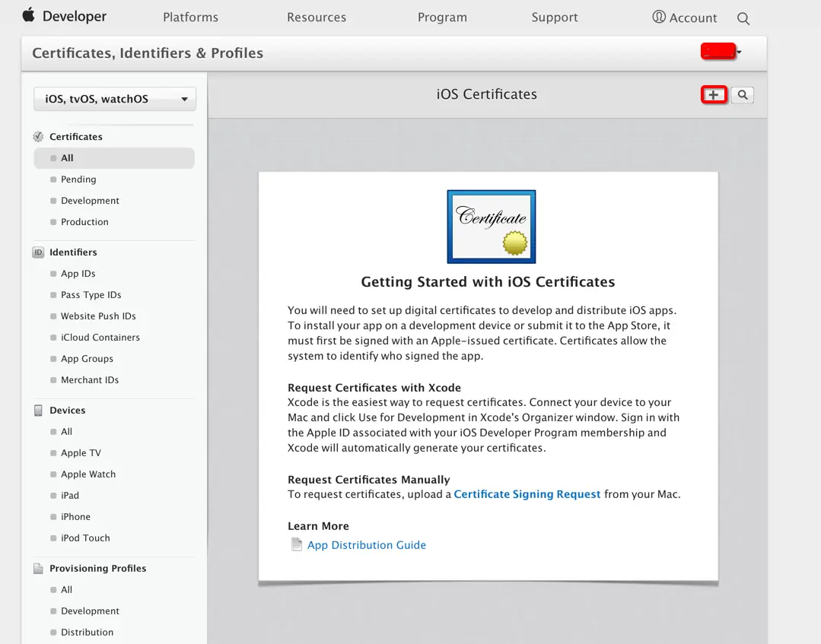Select All under Devices

click(66, 432)
